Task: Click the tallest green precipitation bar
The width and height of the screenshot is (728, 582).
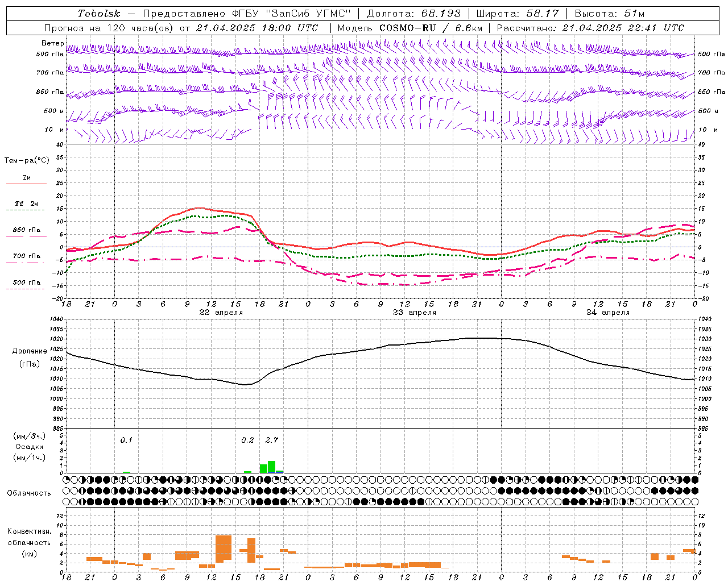Action: click(x=271, y=467)
